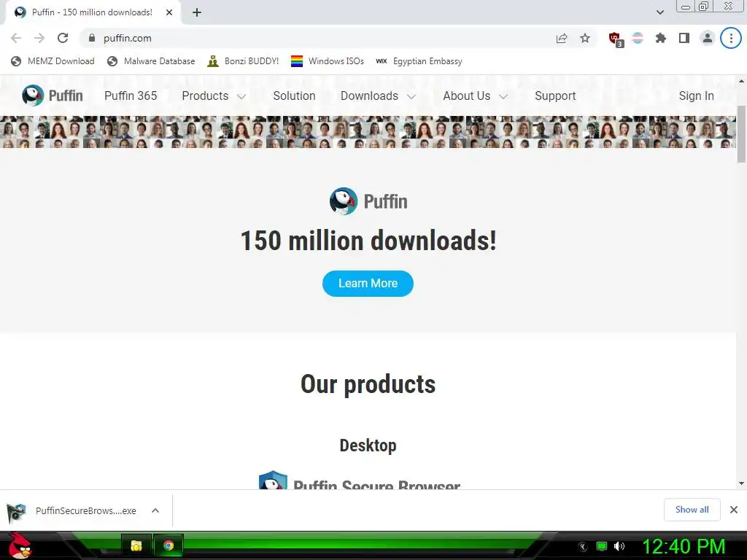The image size is (747, 560).
Task: Open Malware Database bookmark
Action: [x=151, y=61]
